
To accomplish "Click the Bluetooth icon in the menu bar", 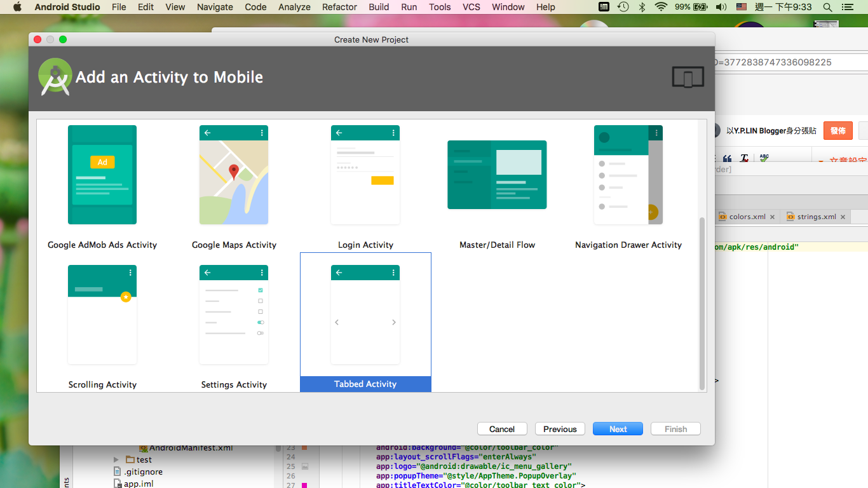I will 642,7.
